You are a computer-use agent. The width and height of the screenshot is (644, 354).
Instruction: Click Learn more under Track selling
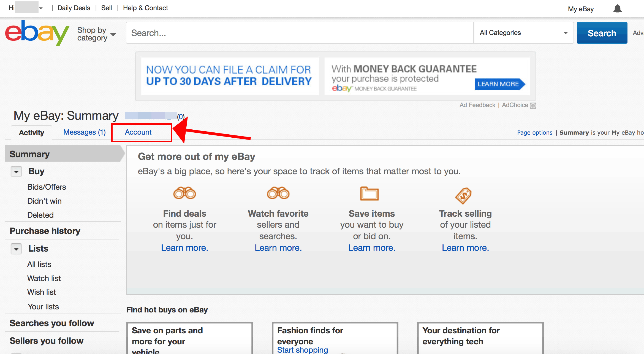coord(465,248)
